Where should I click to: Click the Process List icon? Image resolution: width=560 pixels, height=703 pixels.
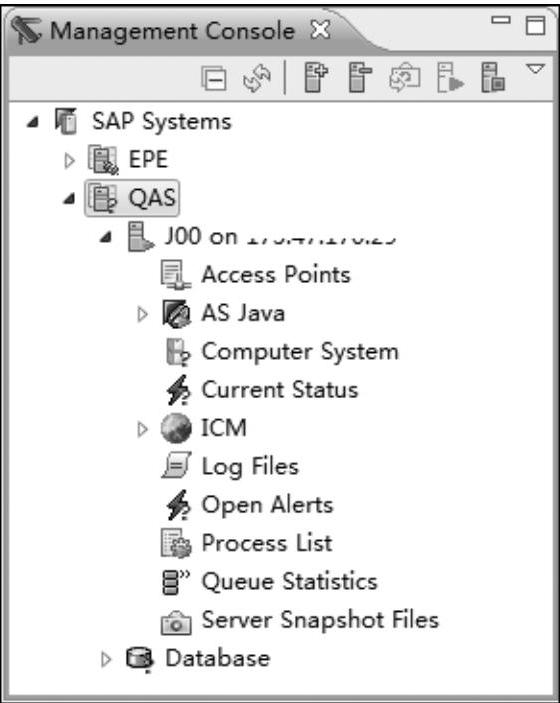[x=176, y=543]
